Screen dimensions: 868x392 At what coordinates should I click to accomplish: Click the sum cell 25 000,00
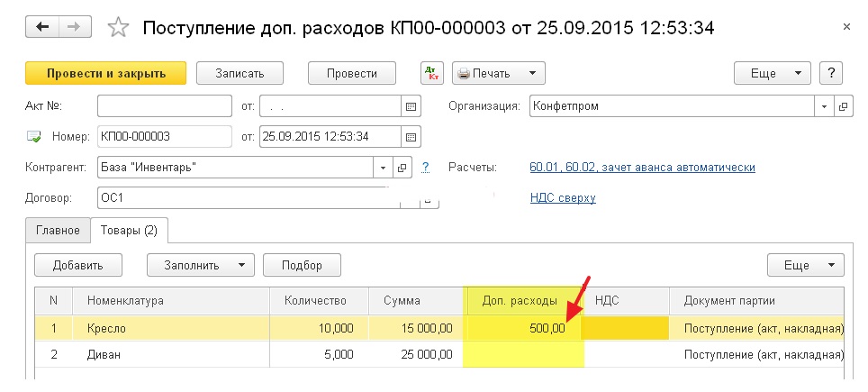pyautogui.click(x=416, y=354)
